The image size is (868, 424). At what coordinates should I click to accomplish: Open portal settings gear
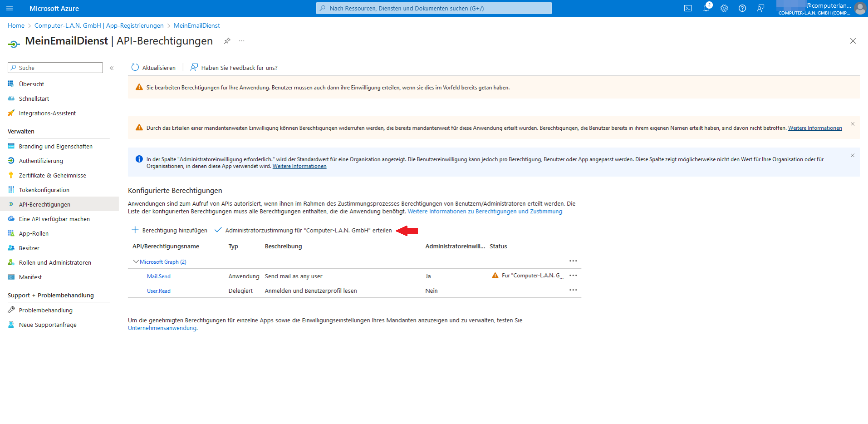724,8
